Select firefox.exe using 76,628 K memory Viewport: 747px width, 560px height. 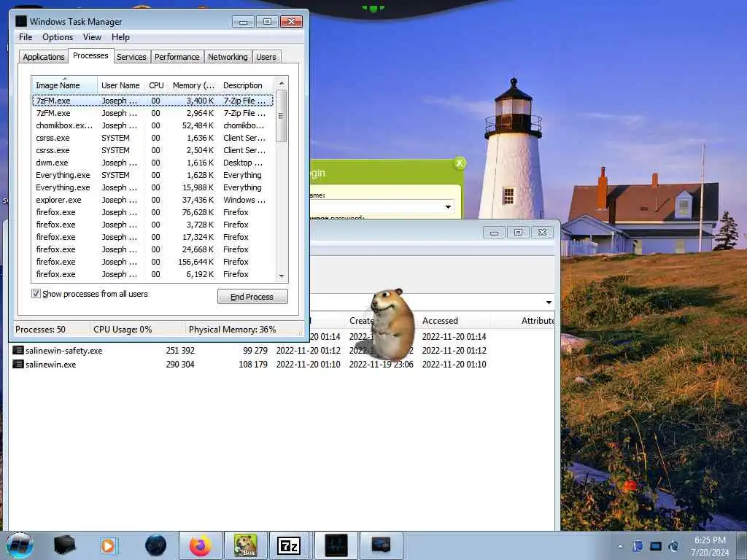[x=152, y=212]
